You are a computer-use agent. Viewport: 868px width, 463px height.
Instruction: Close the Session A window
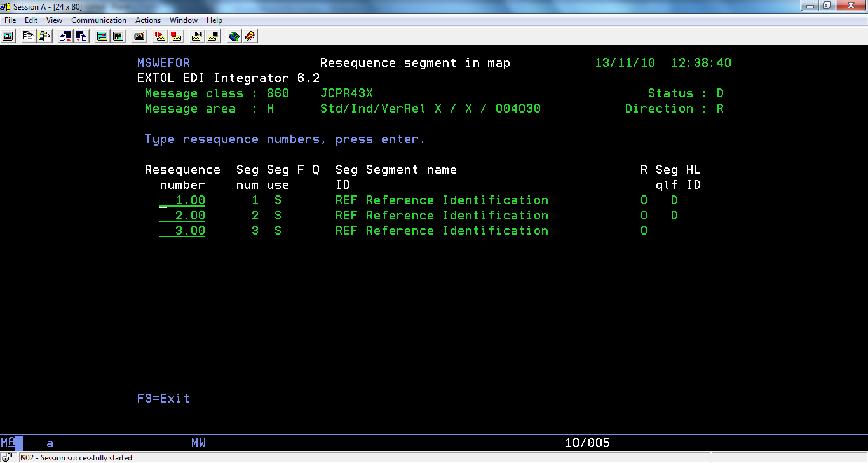coord(850,6)
